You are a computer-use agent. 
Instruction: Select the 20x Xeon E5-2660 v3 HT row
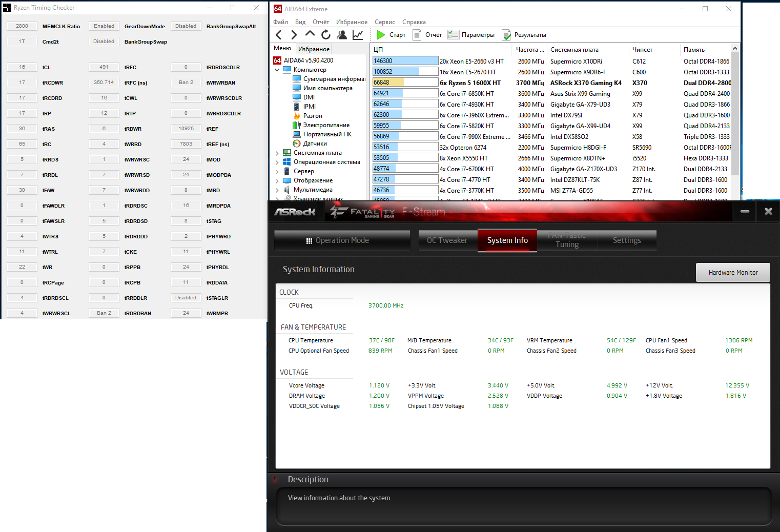pyautogui.click(x=551, y=61)
